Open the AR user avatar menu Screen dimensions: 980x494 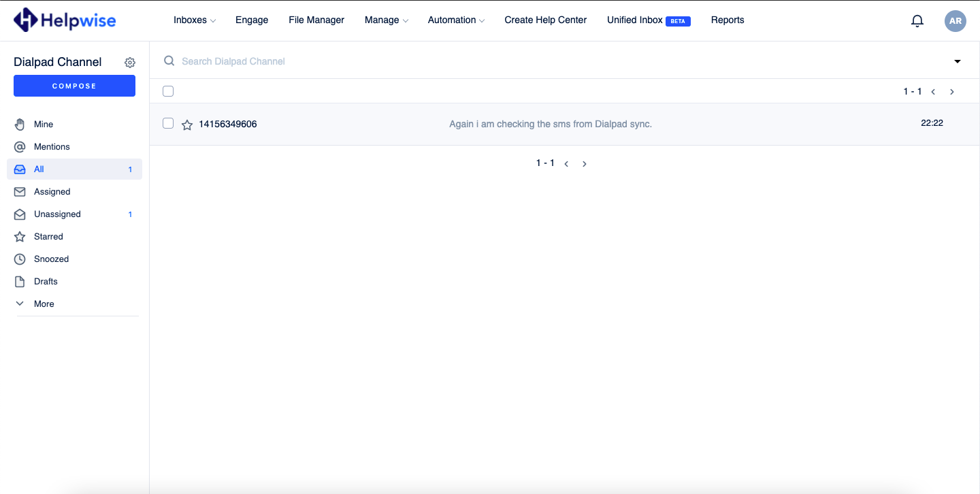955,20
